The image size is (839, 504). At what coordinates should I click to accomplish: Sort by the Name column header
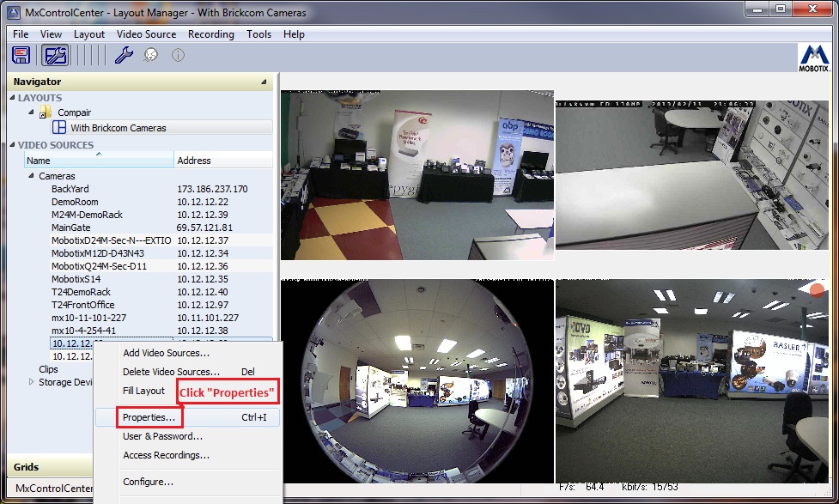(x=100, y=161)
